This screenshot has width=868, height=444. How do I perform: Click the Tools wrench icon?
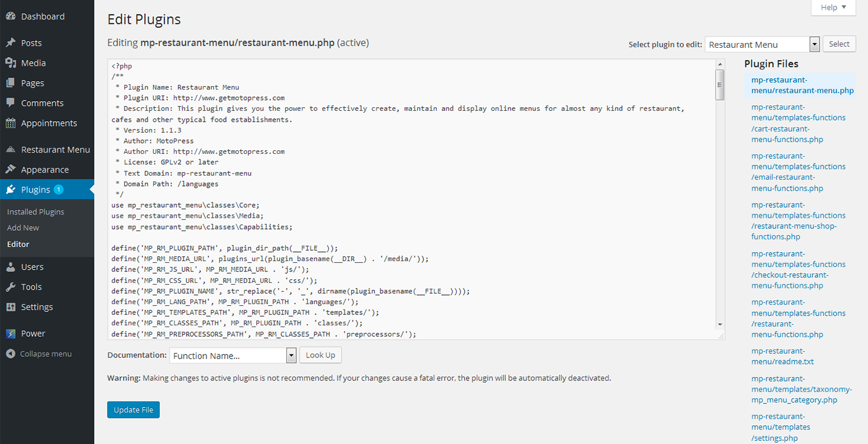pyautogui.click(x=11, y=287)
